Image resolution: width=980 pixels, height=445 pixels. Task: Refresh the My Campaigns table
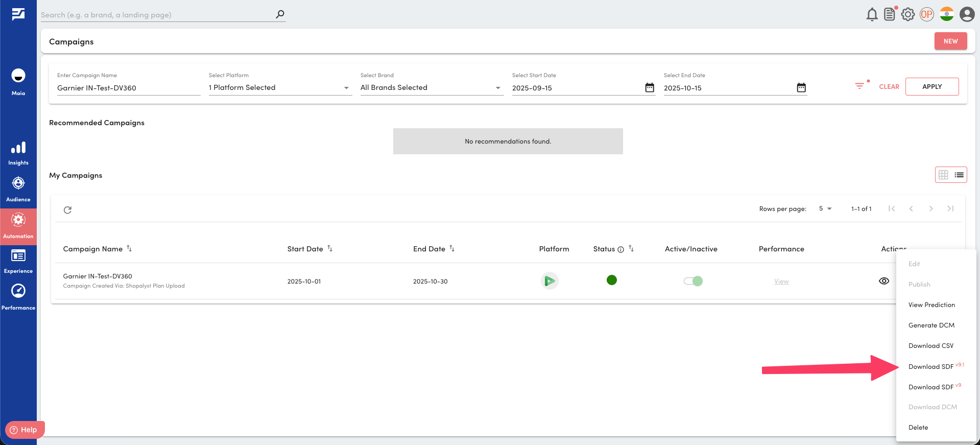(67, 210)
